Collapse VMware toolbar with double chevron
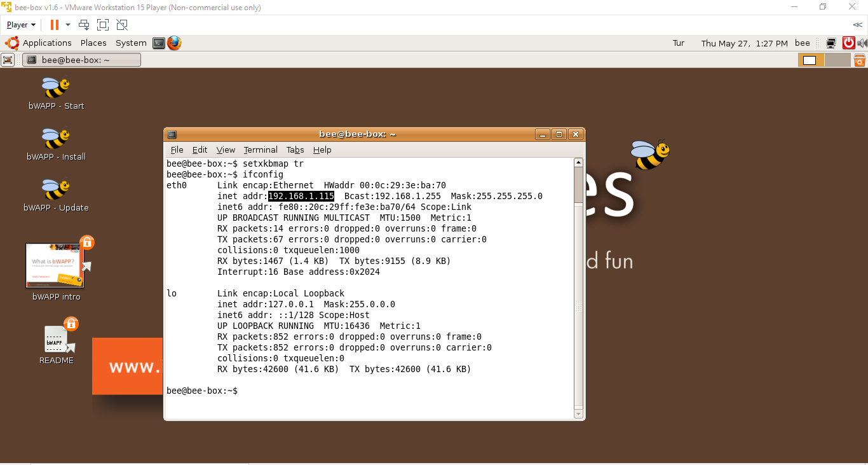868x465 pixels. [x=857, y=25]
